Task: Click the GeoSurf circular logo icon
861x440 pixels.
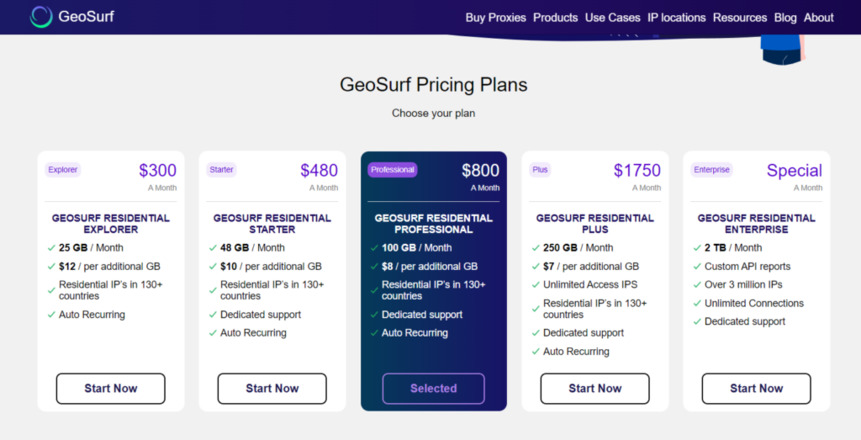Action: coord(41,16)
